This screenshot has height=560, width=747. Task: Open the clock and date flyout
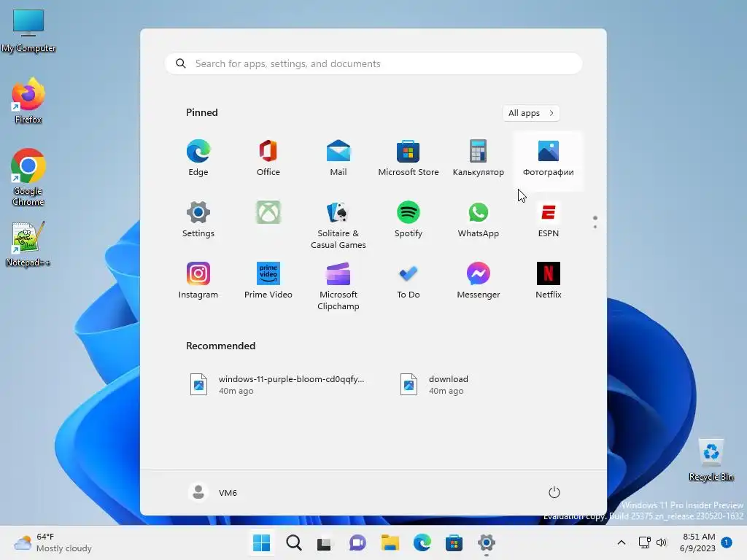click(697, 542)
